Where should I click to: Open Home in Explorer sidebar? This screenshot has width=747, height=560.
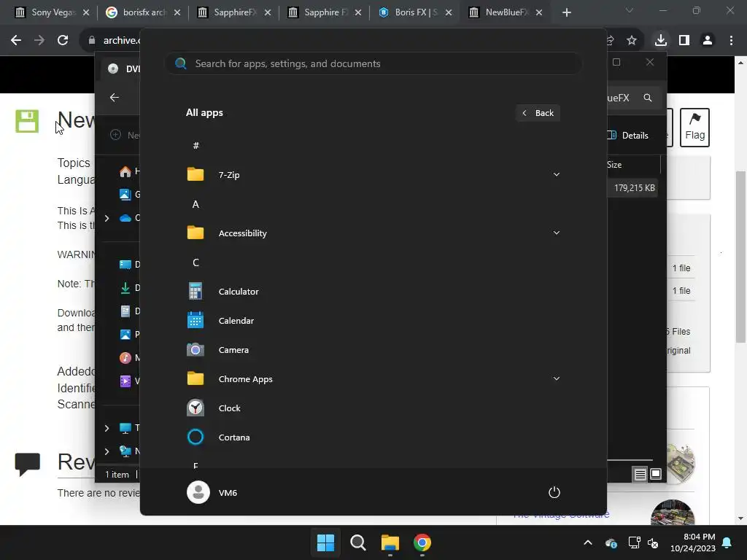(x=128, y=171)
